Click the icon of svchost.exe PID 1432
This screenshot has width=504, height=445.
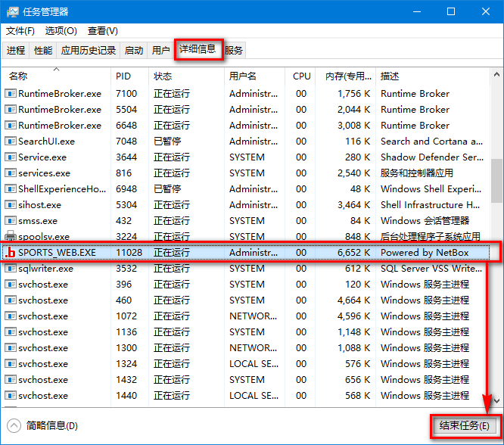point(11,379)
